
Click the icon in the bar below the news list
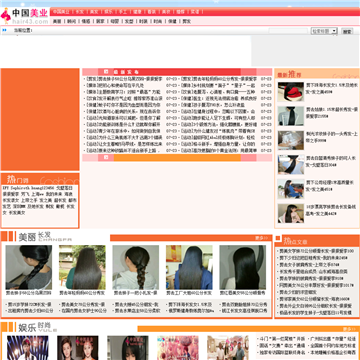click(x=106, y=157)
